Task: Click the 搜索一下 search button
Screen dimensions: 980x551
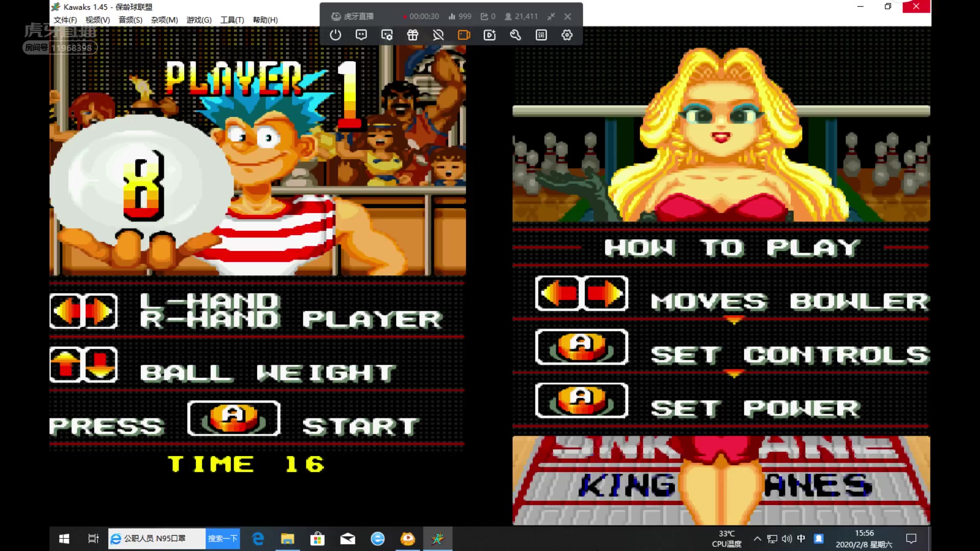Action: (x=223, y=539)
